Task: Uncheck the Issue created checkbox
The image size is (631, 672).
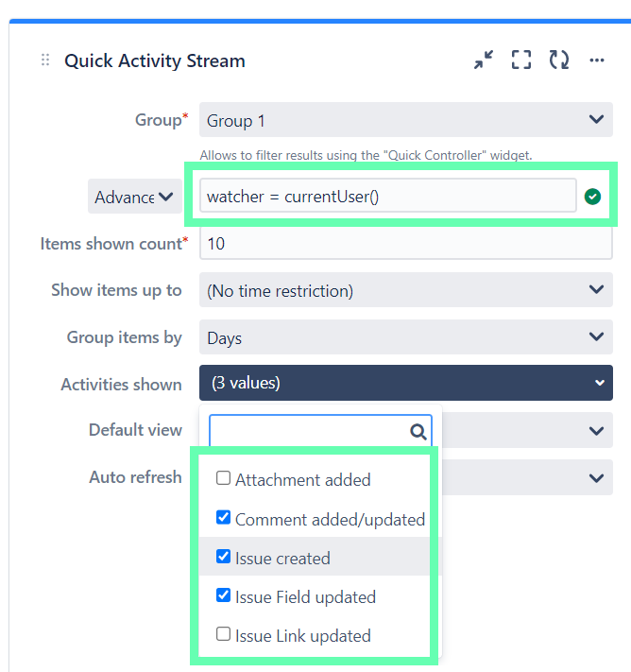Action: tap(223, 557)
